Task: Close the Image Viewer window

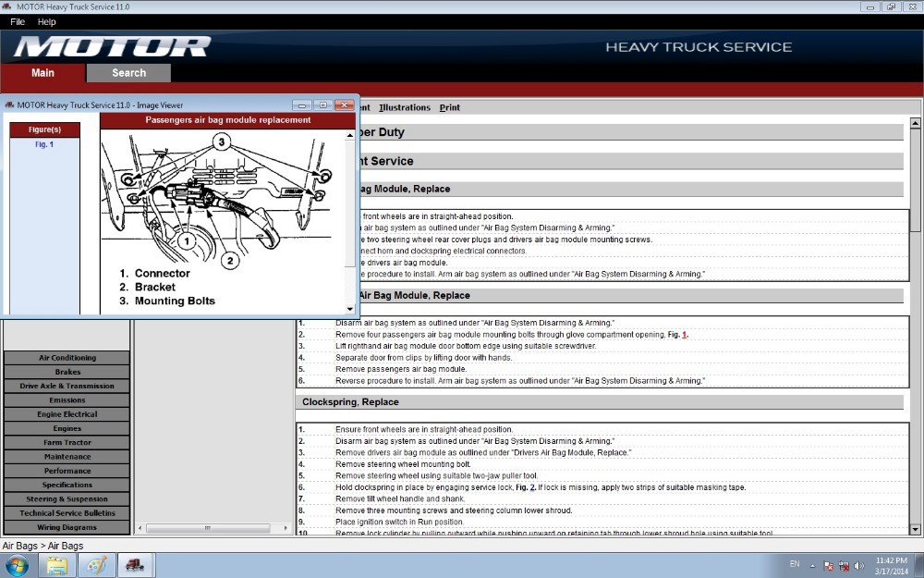Action: (x=344, y=105)
